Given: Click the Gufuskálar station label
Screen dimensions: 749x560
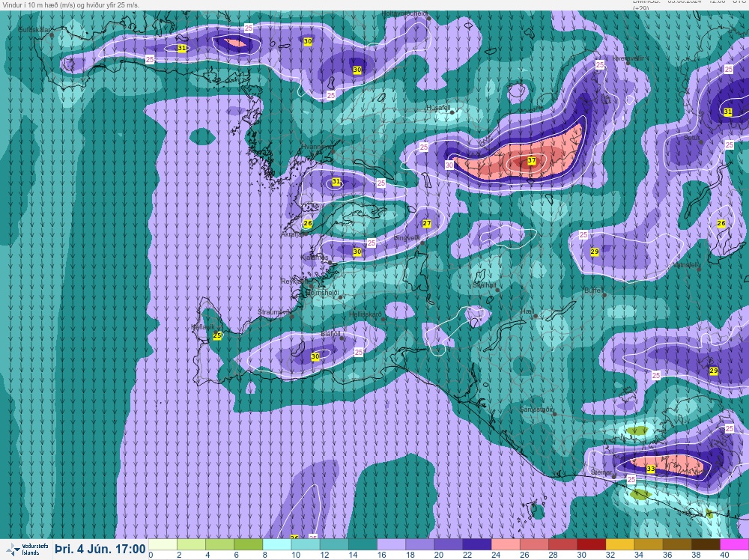Looking at the screenshot, I should 34,30.
